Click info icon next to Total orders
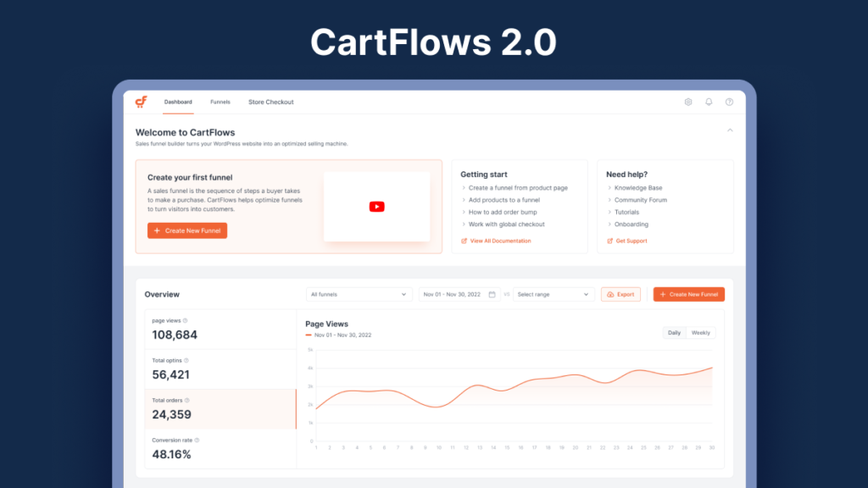 (x=187, y=400)
